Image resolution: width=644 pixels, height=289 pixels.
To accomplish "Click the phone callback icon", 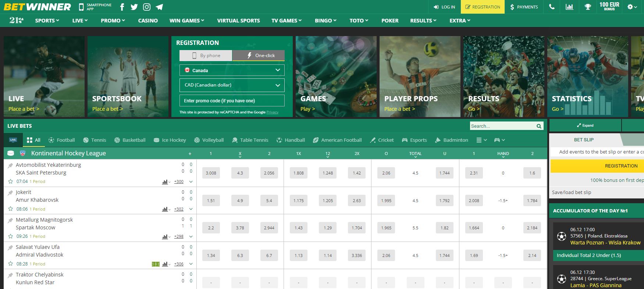I will pos(552,7).
